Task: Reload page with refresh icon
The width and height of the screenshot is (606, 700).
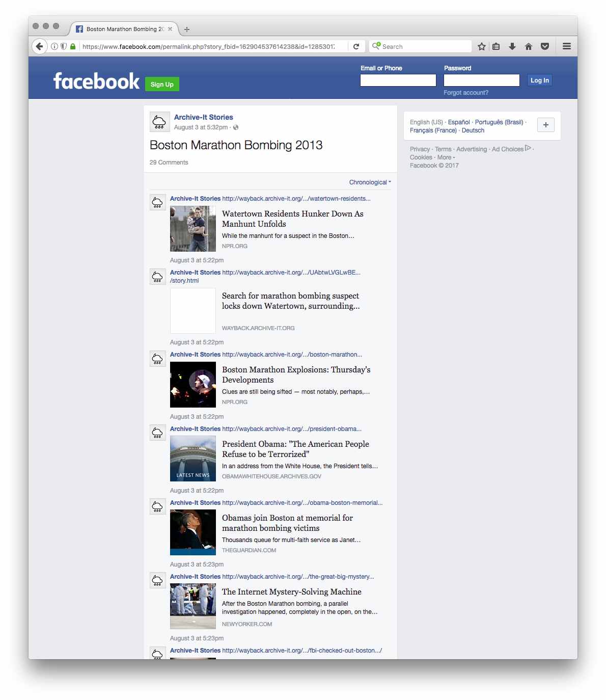Action: tap(356, 46)
